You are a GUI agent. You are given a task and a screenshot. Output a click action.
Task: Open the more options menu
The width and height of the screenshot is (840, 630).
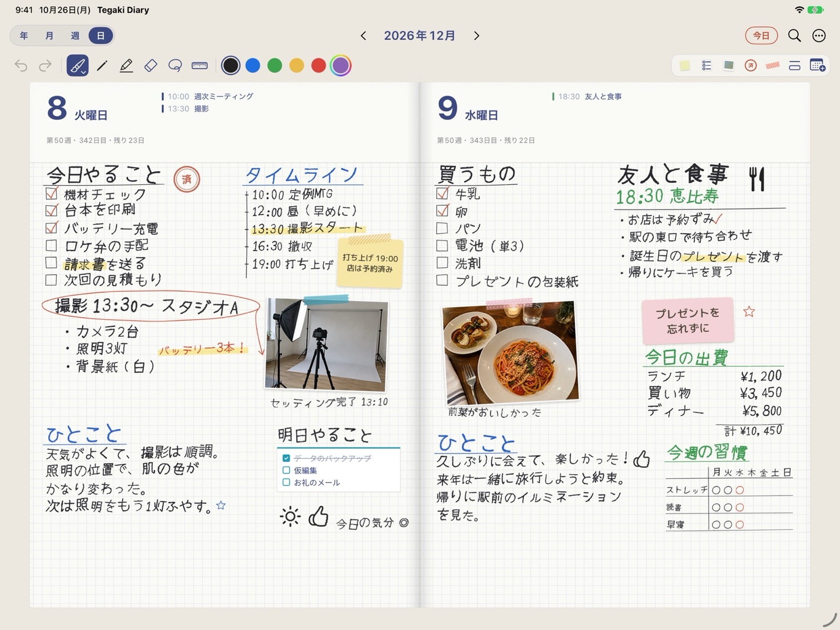pos(819,36)
